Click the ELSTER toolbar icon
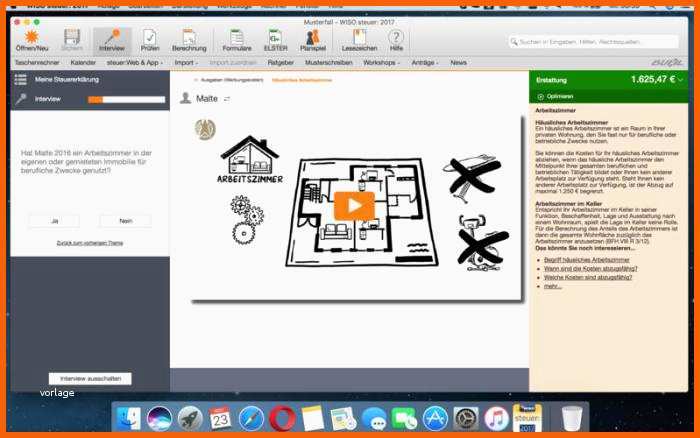700x438 pixels. [275, 40]
